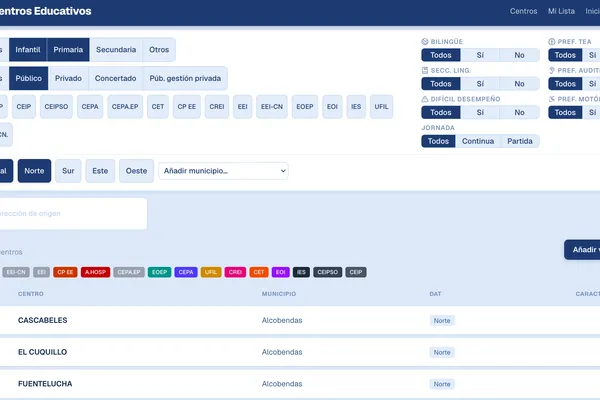Set Difícil Desempeño to No
600x400 pixels.
pos(519,113)
